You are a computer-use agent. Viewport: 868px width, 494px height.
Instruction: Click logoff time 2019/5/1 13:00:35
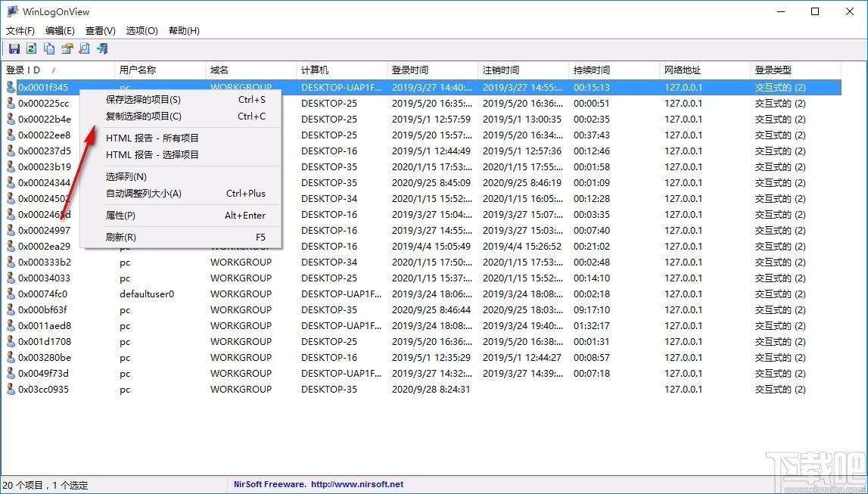pos(522,120)
